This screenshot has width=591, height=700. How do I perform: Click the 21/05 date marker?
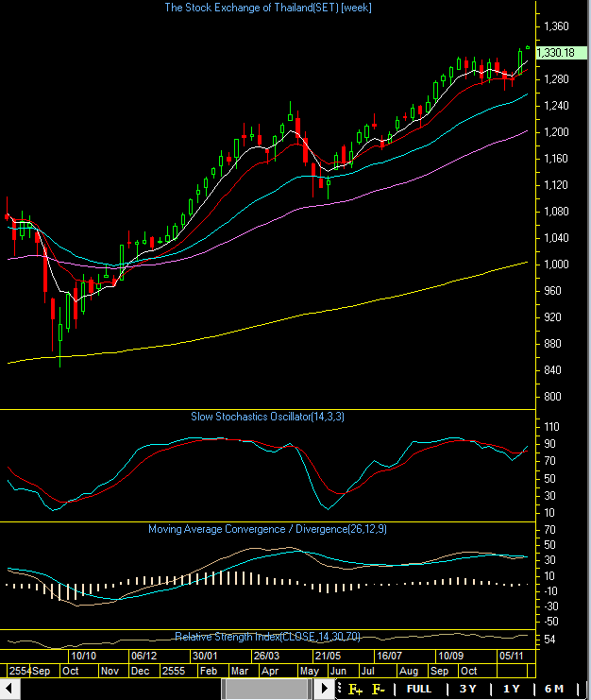coord(328,655)
